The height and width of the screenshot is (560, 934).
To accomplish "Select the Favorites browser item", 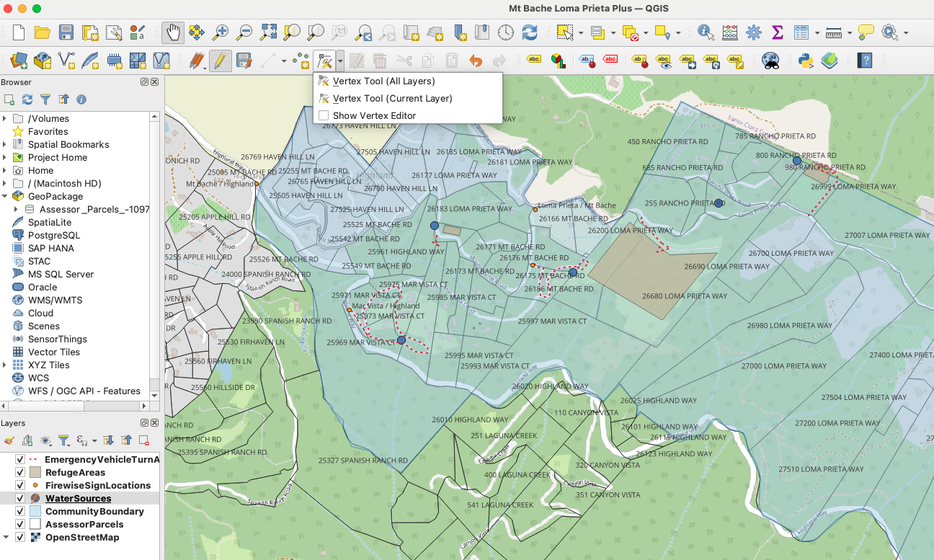I will (x=48, y=132).
